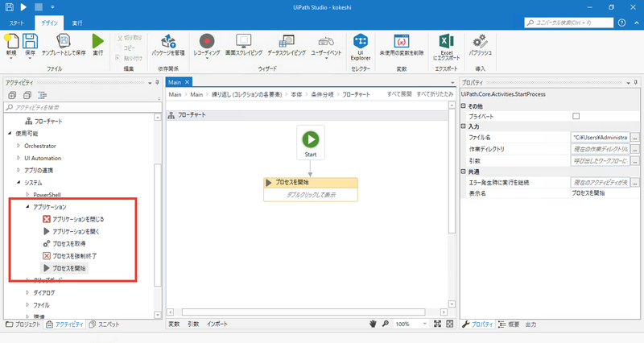Collapse the 使用可能 tree node
The image size is (644, 343).
pyautogui.click(x=10, y=134)
